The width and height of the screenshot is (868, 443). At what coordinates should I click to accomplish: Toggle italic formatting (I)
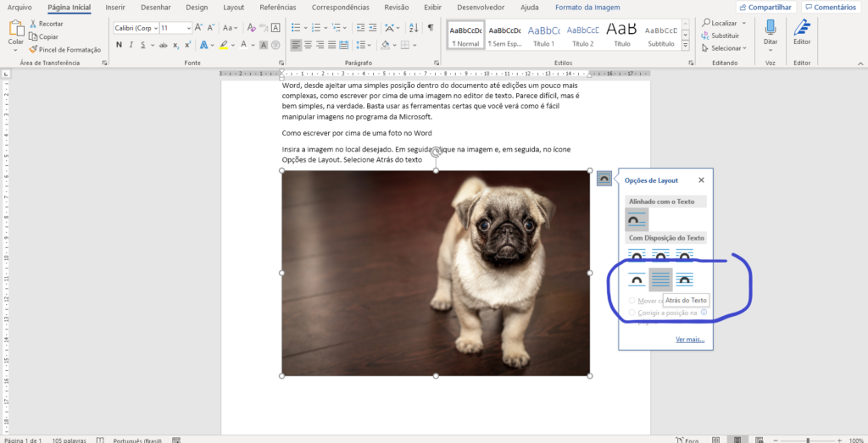(x=131, y=45)
